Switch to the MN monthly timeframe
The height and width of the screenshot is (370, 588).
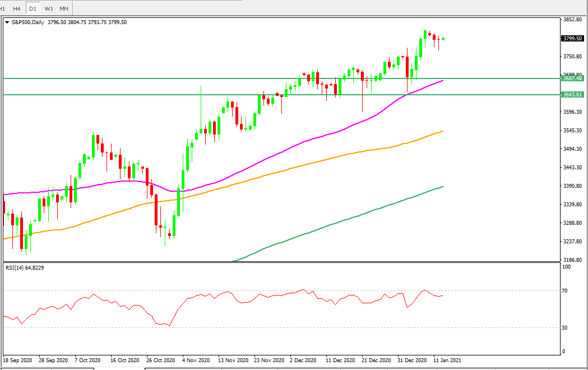[63, 8]
